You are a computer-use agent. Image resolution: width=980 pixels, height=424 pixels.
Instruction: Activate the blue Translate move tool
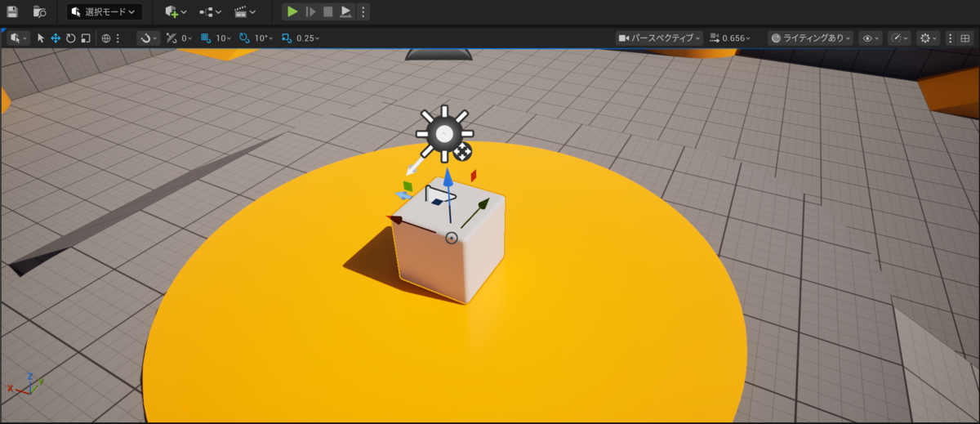[56, 38]
